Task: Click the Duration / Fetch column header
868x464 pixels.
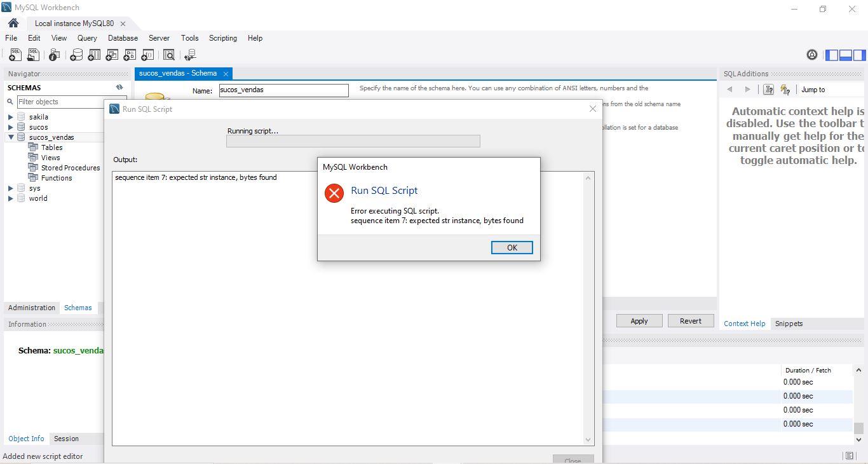Action: [808, 371]
